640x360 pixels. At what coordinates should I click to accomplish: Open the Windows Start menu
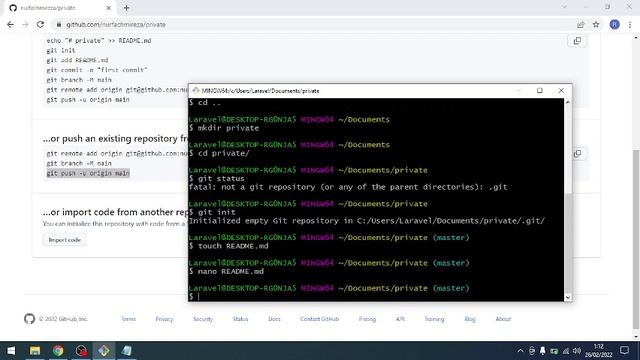pyautogui.click(x=11, y=351)
